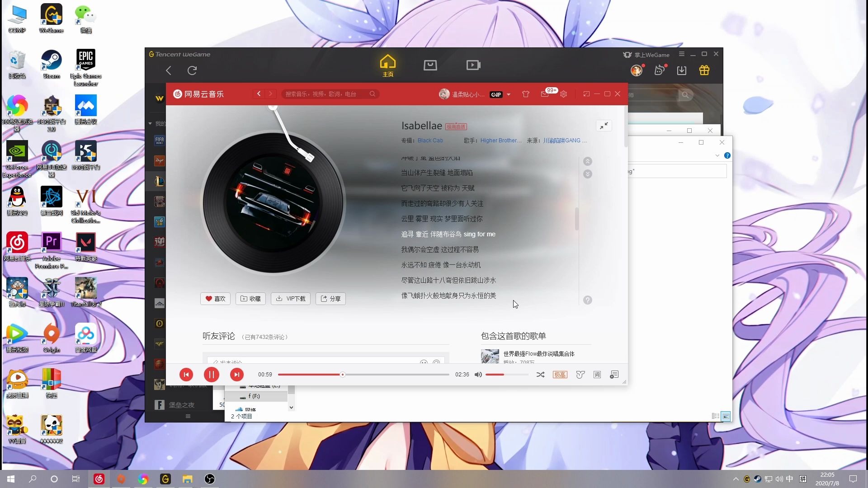Viewport: 868px width, 488px height.
Task: Expand the ribbon chevron in explorer window
Action: [x=717, y=155]
